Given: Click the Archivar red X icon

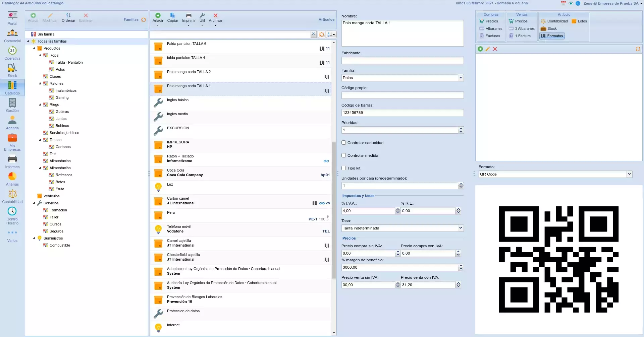Looking at the screenshot, I should click(215, 17).
